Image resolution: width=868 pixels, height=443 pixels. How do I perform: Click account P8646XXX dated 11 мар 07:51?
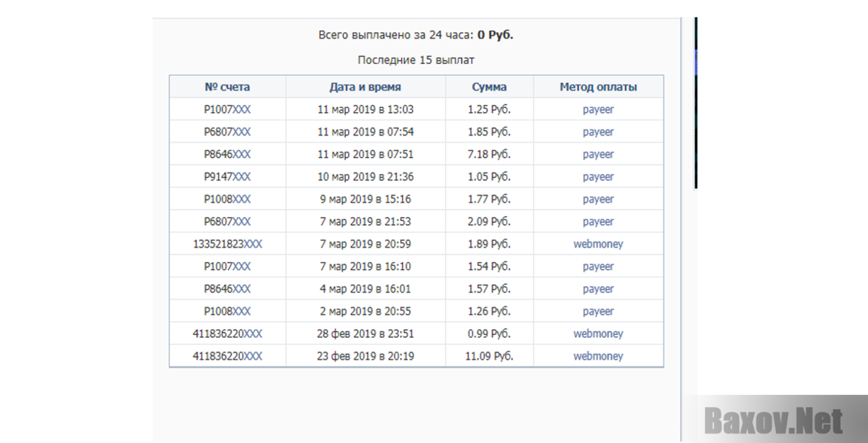[x=227, y=154]
